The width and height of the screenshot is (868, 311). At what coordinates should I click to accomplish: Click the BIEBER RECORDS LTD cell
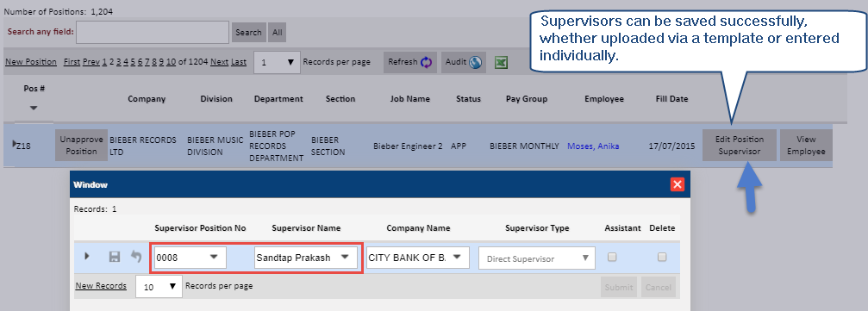(143, 146)
